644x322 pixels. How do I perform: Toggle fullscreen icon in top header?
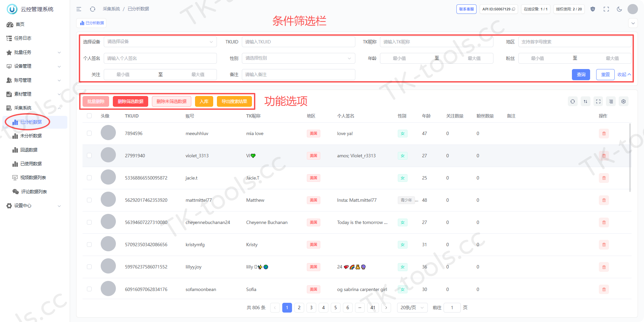pyautogui.click(x=606, y=9)
